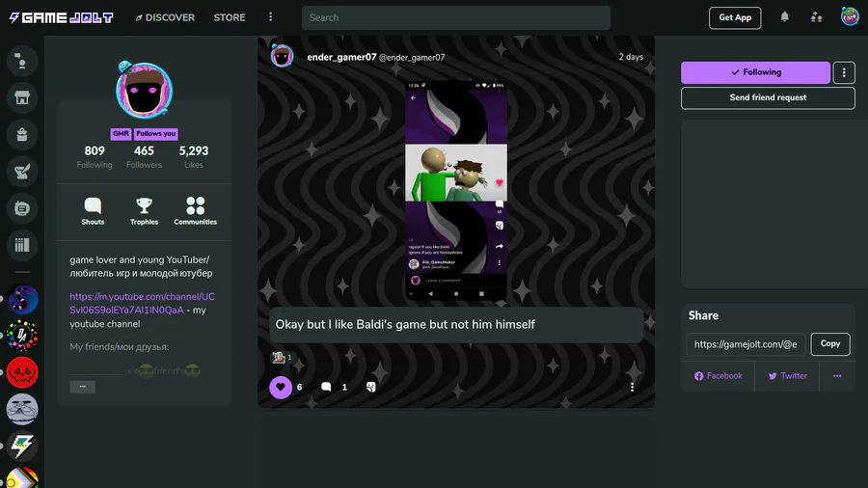The image size is (868, 488).
Task: Open more share options ellipsis
Action: pyautogui.click(x=837, y=376)
